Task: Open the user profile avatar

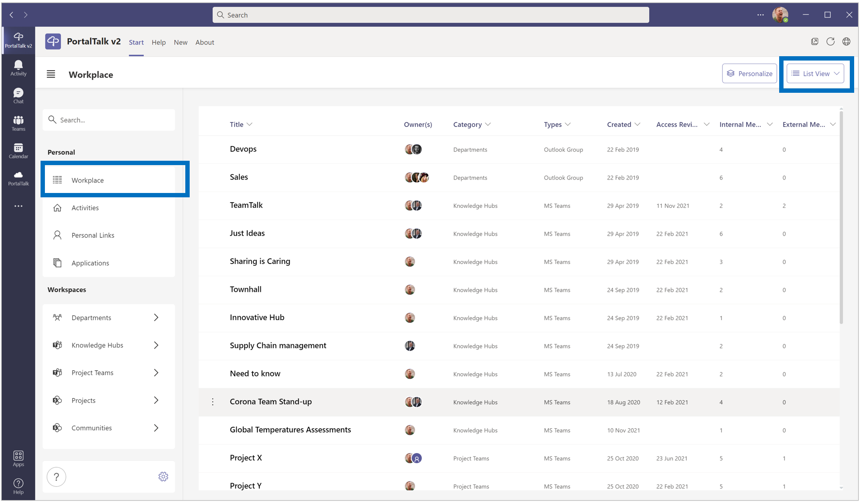Action: (x=780, y=15)
